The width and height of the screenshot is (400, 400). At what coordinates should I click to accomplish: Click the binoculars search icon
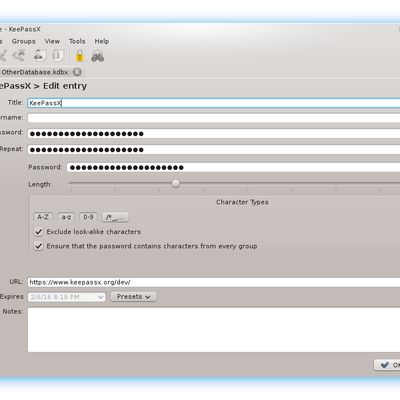pos(98,56)
